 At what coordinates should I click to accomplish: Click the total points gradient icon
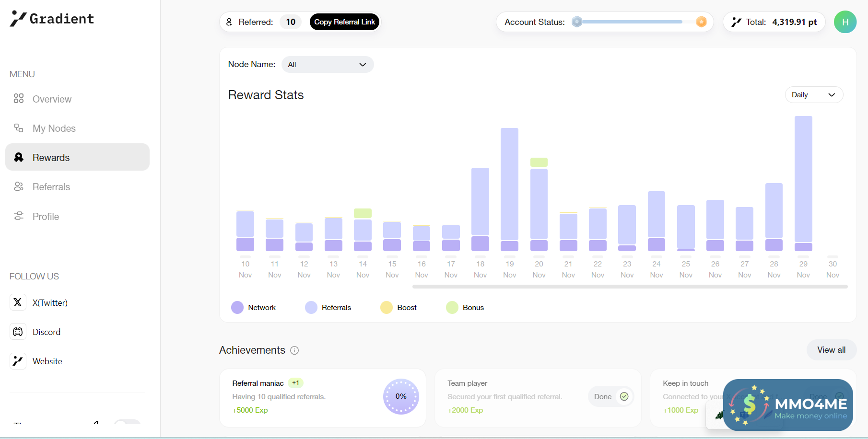coord(736,22)
